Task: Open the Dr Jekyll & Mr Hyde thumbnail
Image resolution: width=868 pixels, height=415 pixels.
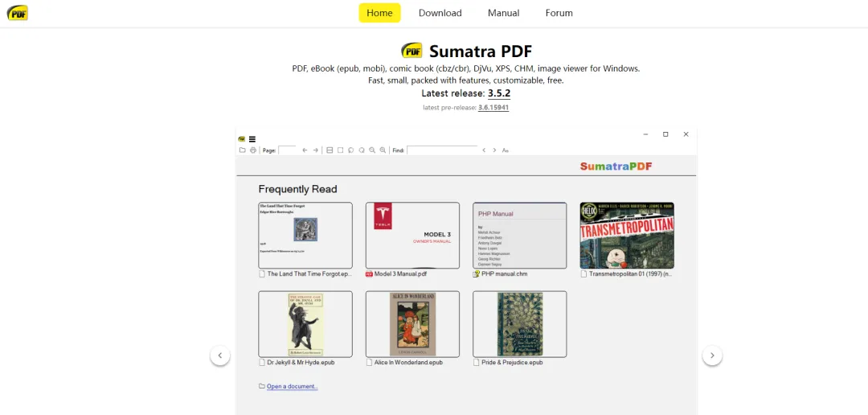Action: pos(305,324)
